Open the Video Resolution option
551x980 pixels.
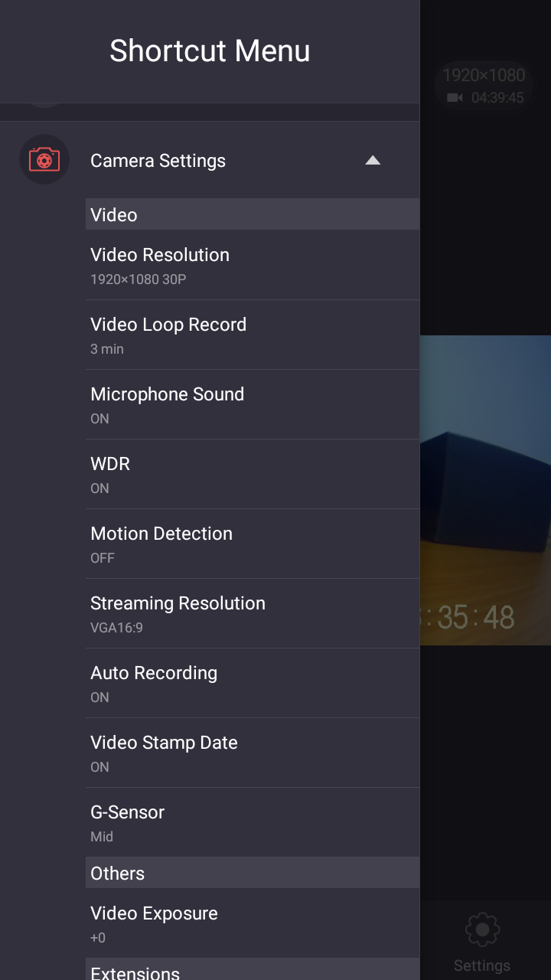253,265
